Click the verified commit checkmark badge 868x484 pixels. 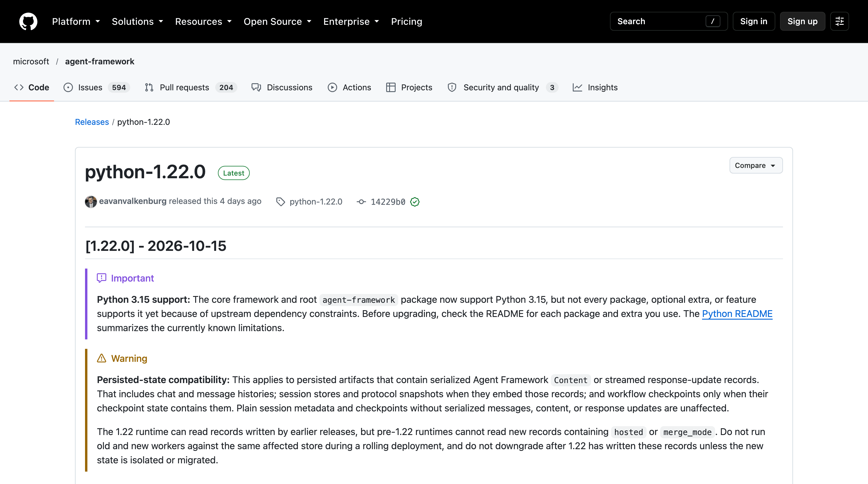415,202
